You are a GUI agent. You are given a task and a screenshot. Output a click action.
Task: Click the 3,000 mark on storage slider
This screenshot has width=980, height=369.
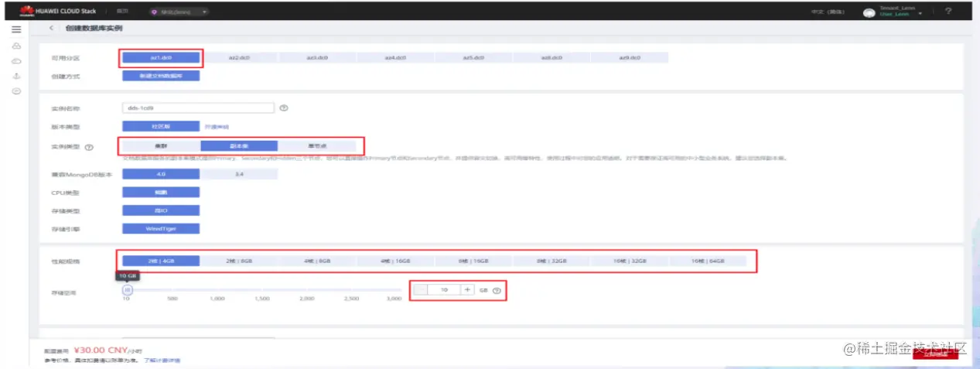(x=394, y=298)
